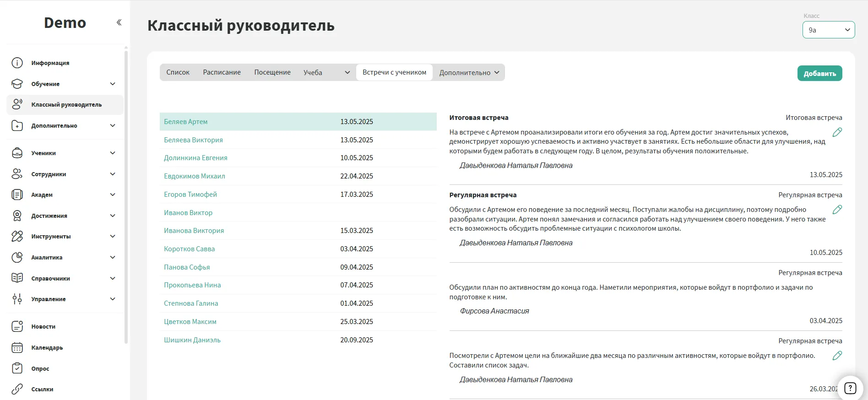Select student Долинкина Евгения
The image size is (868, 400).
195,158
